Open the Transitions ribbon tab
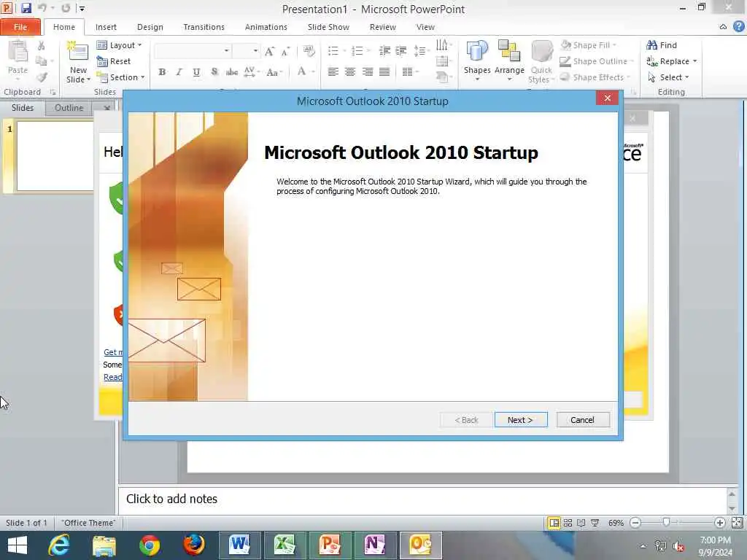Image resolution: width=747 pixels, height=560 pixels. (x=204, y=27)
